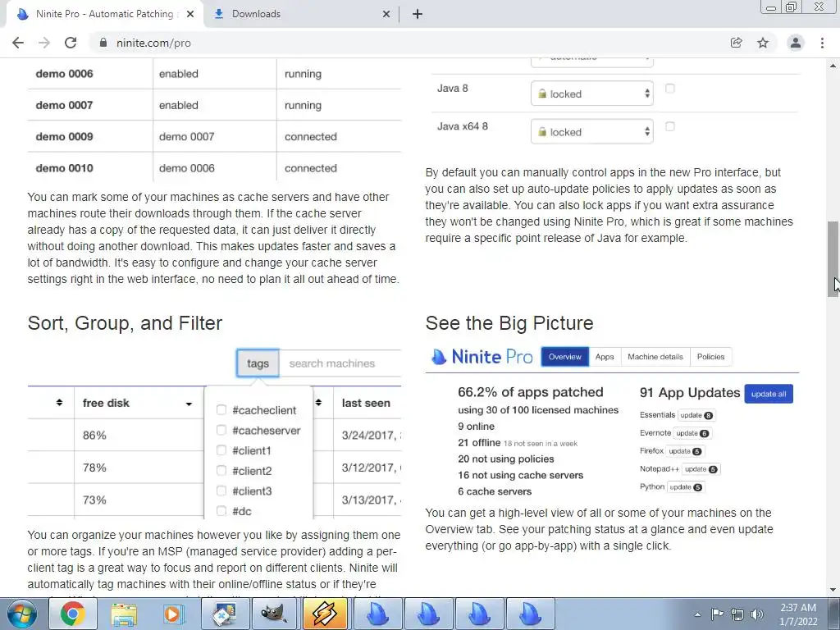
Task: Click the search machines field
Action: [340, 363]
